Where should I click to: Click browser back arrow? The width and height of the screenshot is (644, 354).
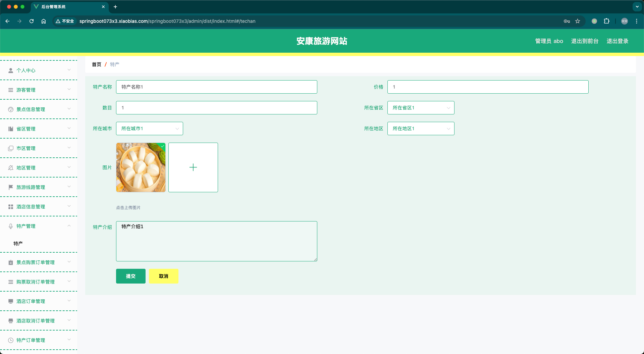point(7,21)
